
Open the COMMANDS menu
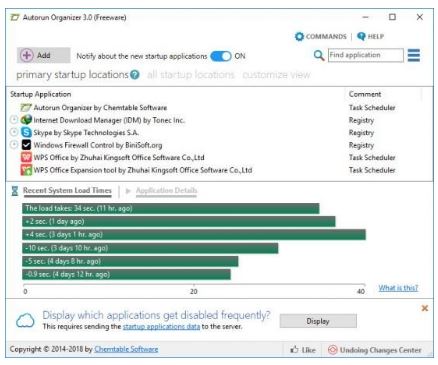[321, 36]
